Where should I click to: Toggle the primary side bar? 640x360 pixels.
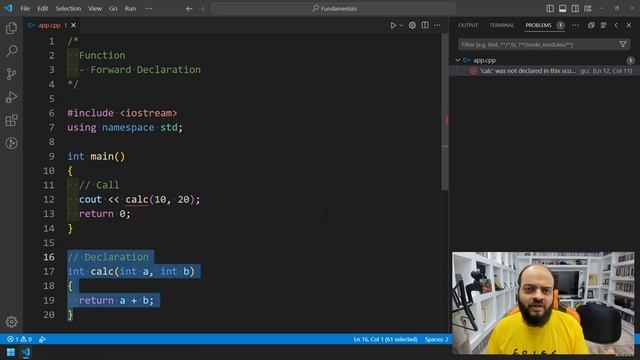pos(550,9)
